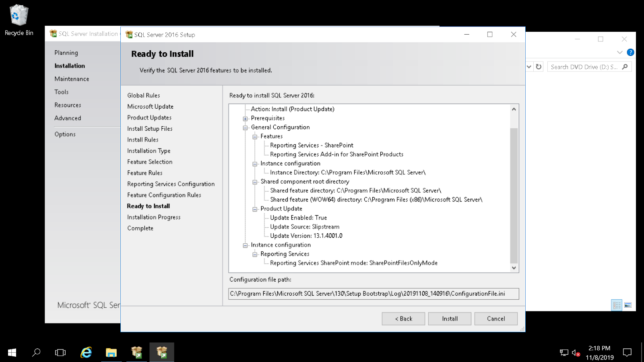
Task: Open File Explorer from the taskbar
Action: pyautogui.click(x=111, y=353)
